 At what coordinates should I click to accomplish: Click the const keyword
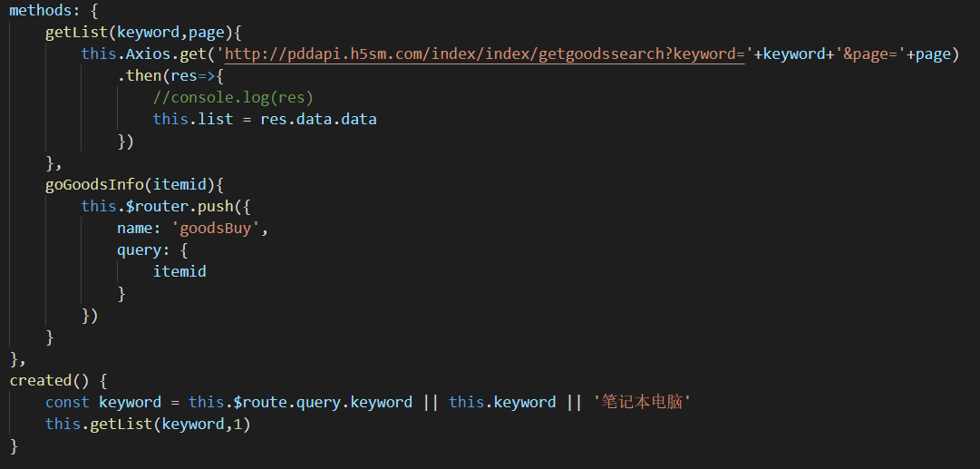click(67, 402)
